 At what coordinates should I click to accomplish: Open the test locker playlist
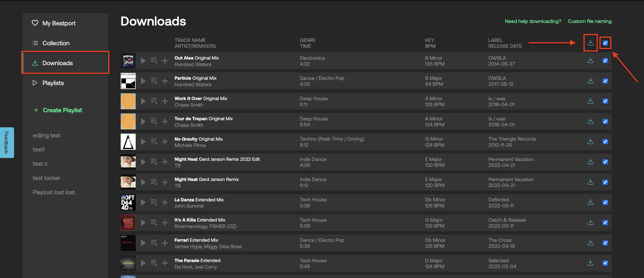(46, 178)
